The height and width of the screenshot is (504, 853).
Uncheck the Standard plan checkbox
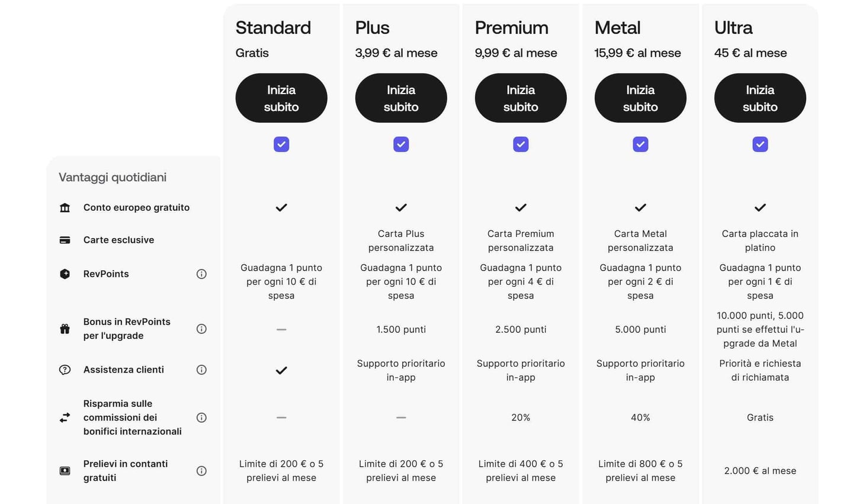click(281, 145)
